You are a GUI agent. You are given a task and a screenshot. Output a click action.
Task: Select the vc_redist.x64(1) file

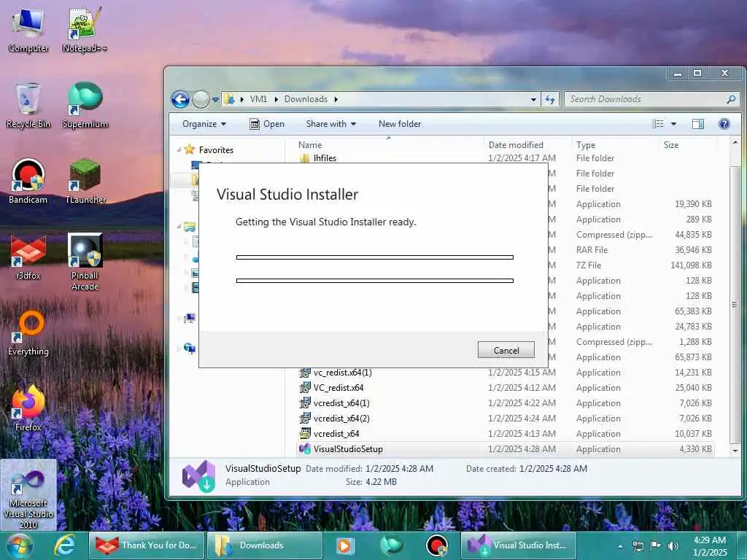point(342,373)
